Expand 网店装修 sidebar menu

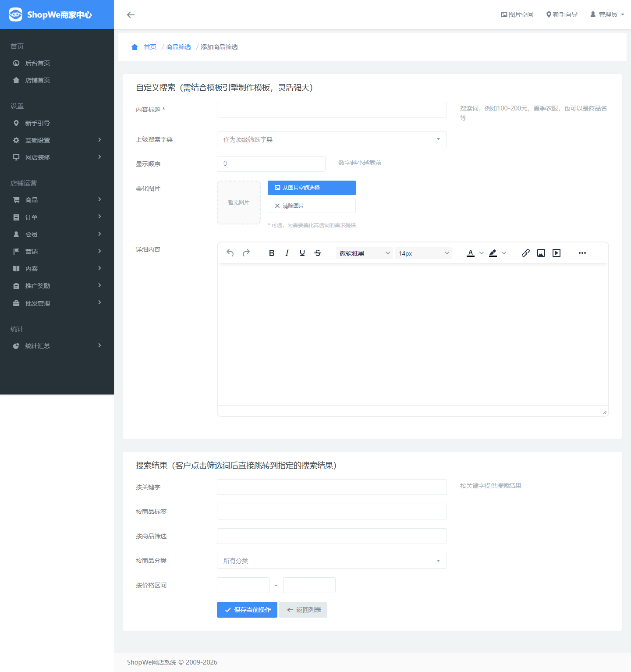pos(57,157)
